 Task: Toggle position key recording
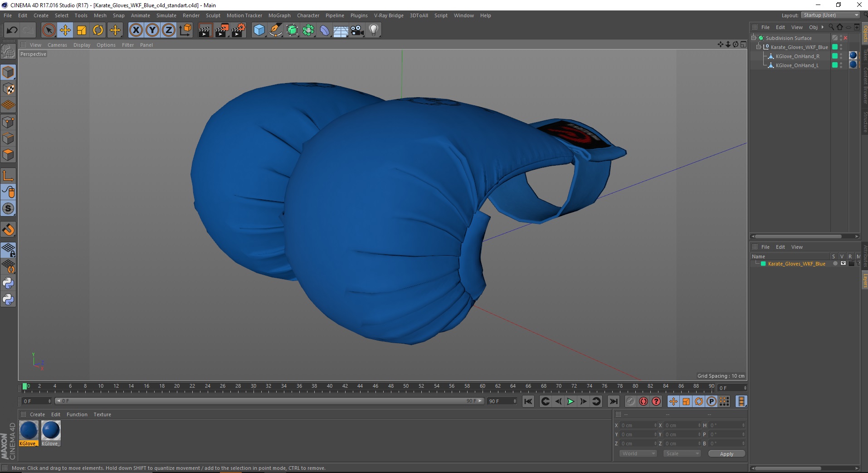tap(673, 401)
